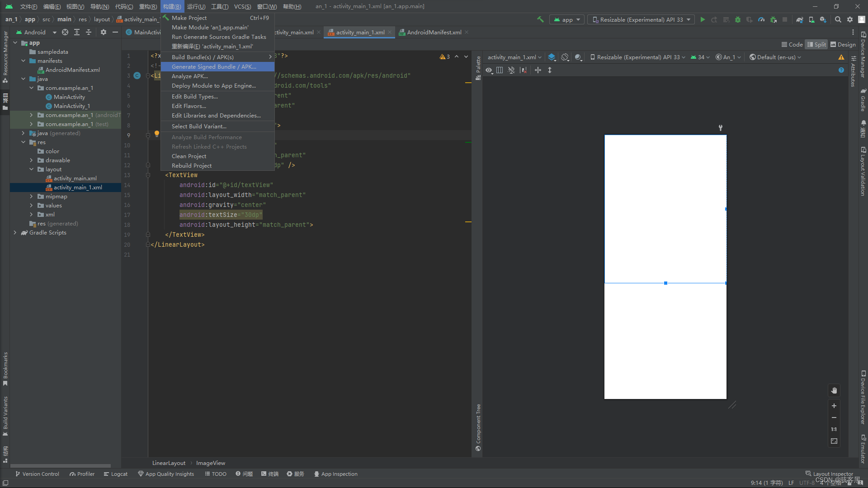Viewport: 868px width, 488px height.
Task: Open the Default (en-us) locale dropdown
Action: [x=775, y=57]
